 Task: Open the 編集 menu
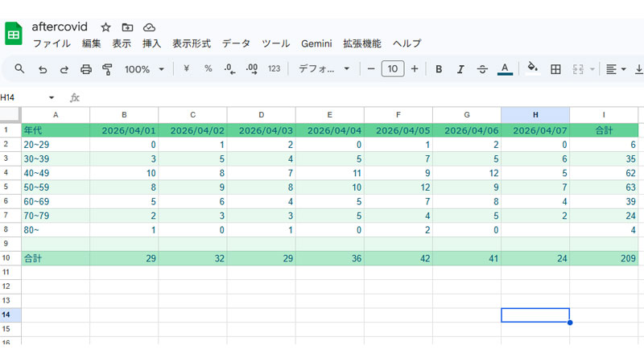(x=91, y=43)
